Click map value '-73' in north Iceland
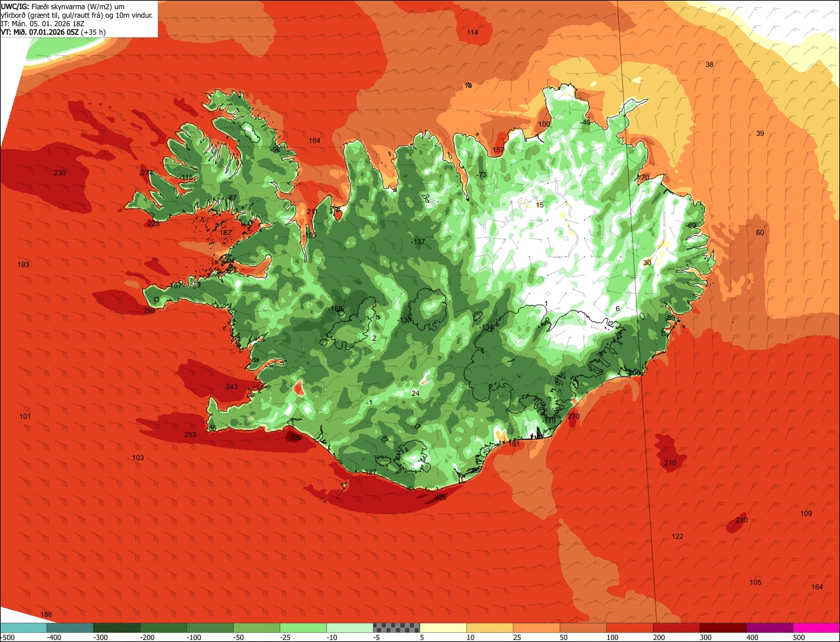The width and height of the screenshot is (840, 642). click(482, 175)
